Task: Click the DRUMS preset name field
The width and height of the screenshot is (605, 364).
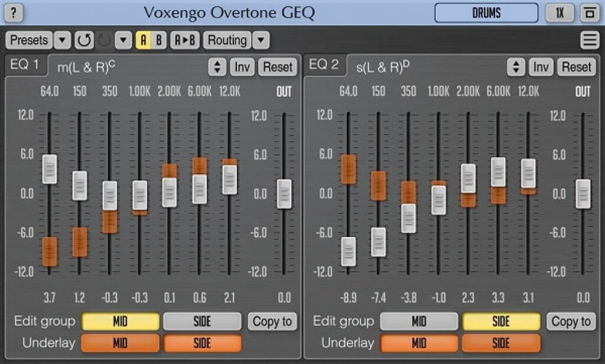Action: tap(486, 13)
